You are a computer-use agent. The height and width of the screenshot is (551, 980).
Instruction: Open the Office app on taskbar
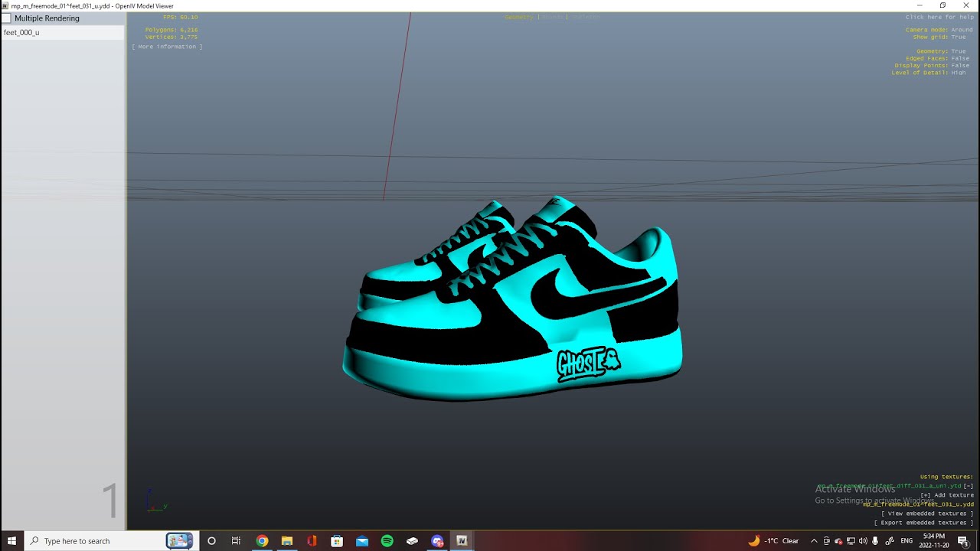point(312,541)
